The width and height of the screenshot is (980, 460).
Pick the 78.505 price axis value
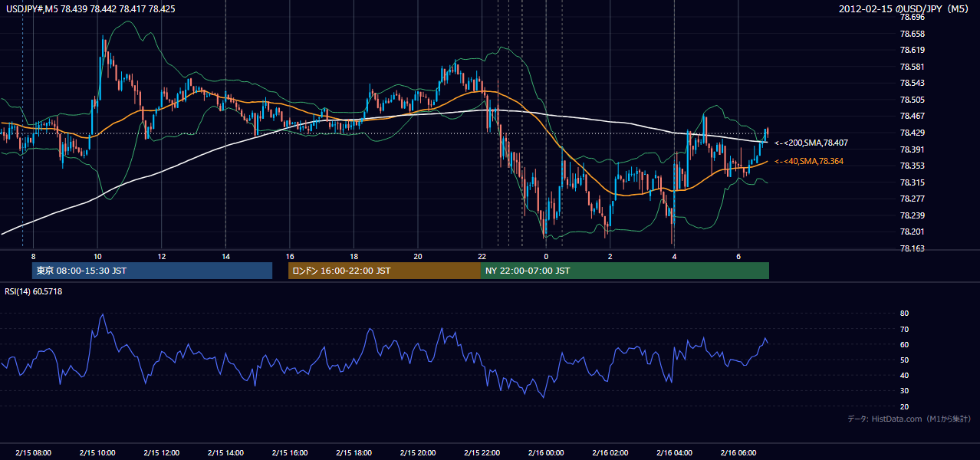pos(912,100)
